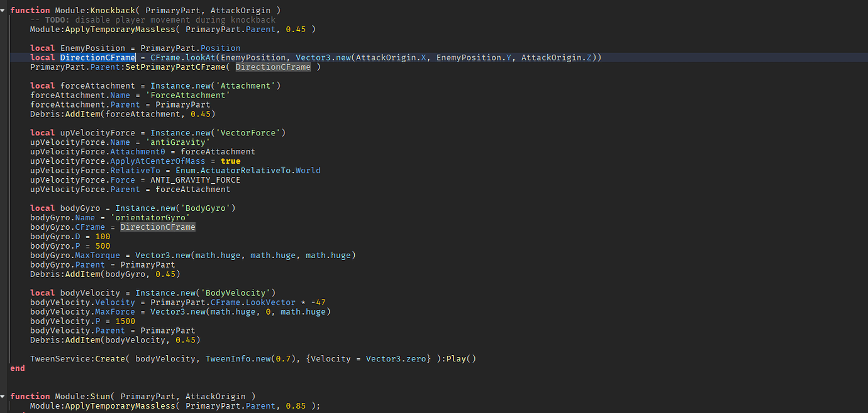
Task: Click the 0.85 value in the Stun function
Action: pyautogui.click(x=296, y=405)
